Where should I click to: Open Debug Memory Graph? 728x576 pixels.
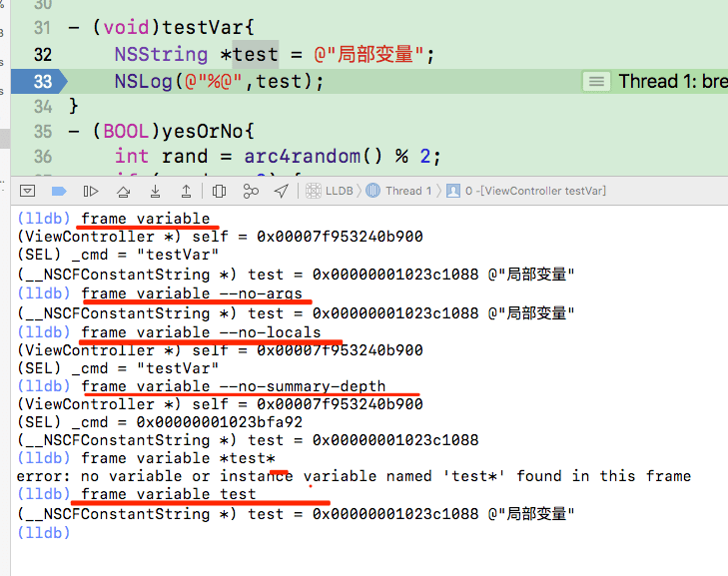tap(251, 191)
